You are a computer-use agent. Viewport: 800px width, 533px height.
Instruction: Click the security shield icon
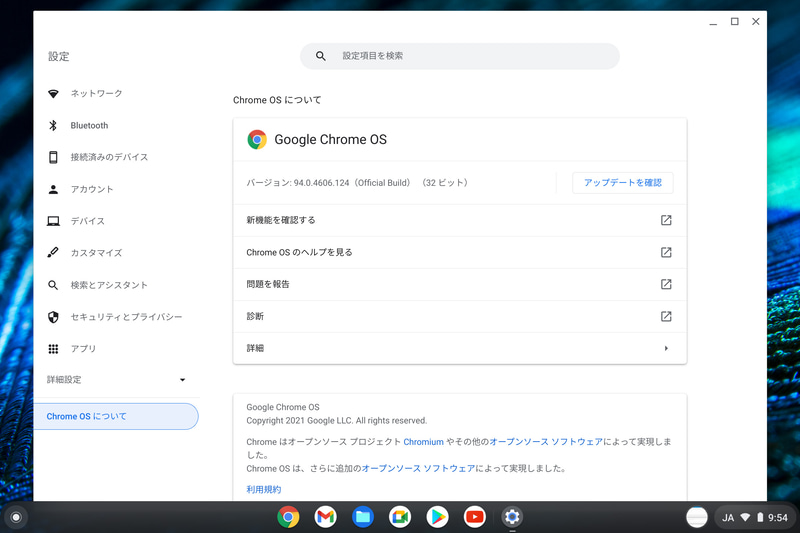tap(53, 317)
